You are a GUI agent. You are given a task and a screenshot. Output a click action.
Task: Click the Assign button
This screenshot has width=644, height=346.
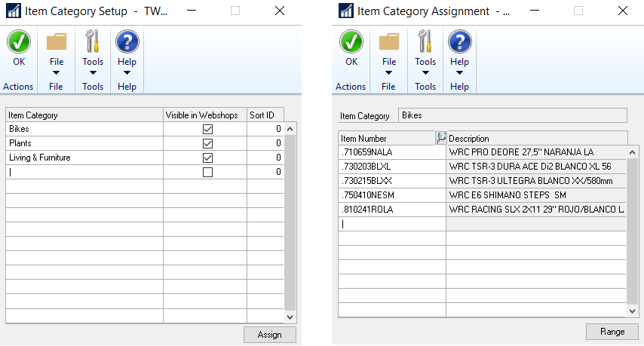point(270,335)
